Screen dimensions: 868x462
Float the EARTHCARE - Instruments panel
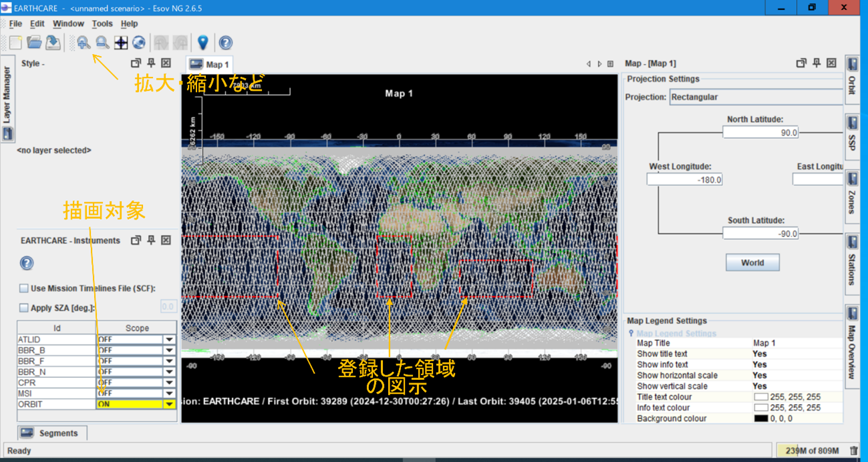[x=136, y=240]
